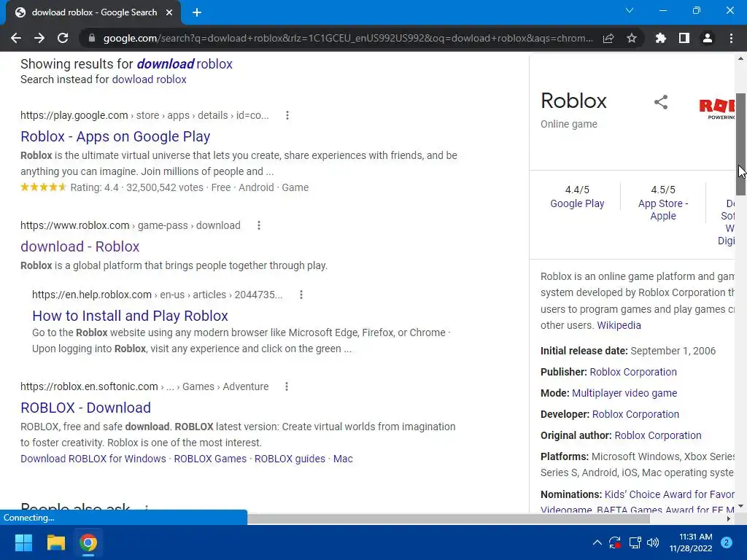Open the 'ROBLOX Games' sitelink
This screenshot has width=747, height=560.
pyautogui.click(x=210, y=459)
